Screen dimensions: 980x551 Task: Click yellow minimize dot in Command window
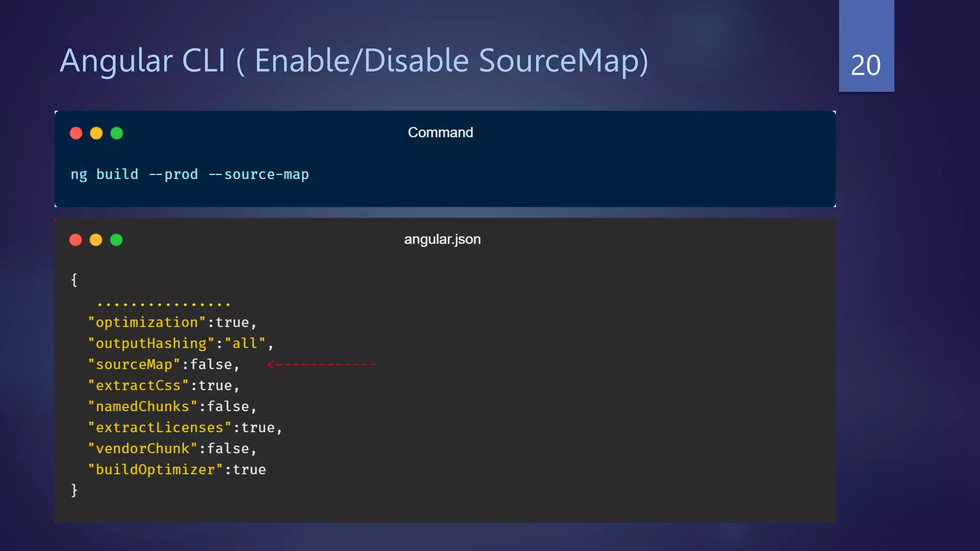96,133
